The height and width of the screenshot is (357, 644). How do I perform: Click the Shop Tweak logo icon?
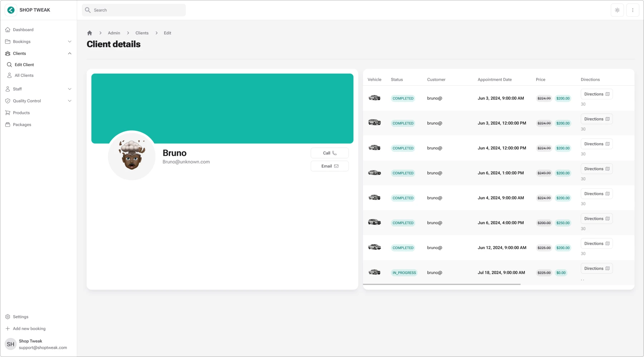[11, 10]
